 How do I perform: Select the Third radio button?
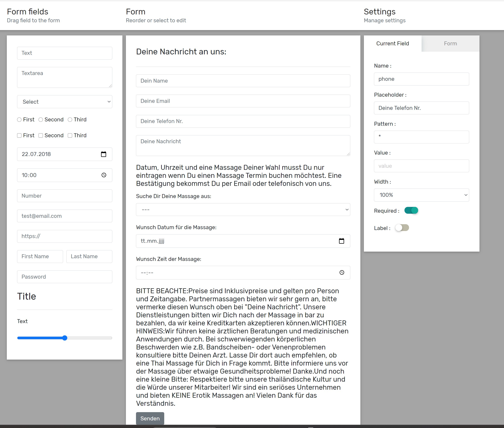pyautogui.click(x=70, y=120)
